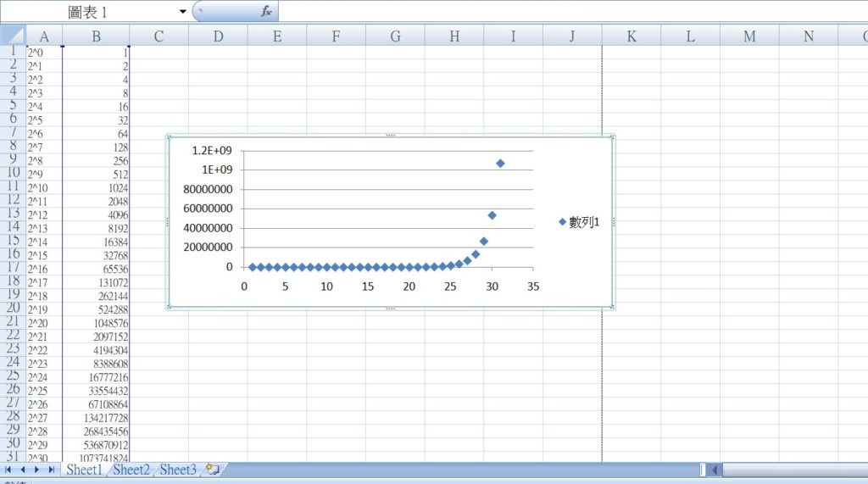Switch to the Sheet3 tab
Image resolution: width=868 pixels, height=484 pixels.
click(178, 470)
